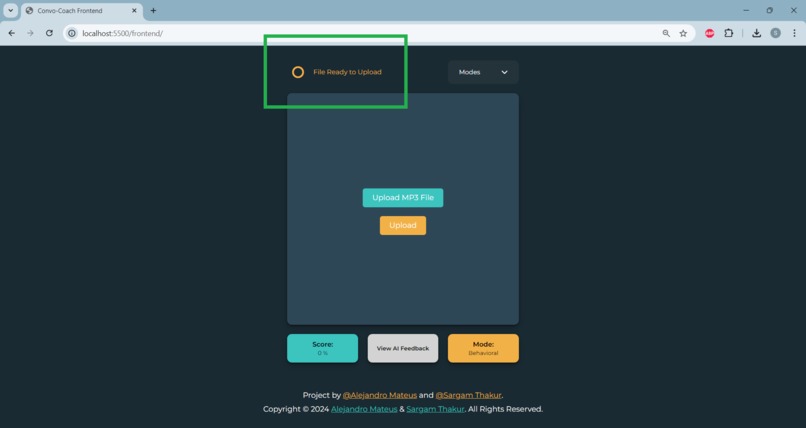Minimize the browser window
The height and width of the screenshot is (428, 806).
pyautogui.click(x=746, y=10)
